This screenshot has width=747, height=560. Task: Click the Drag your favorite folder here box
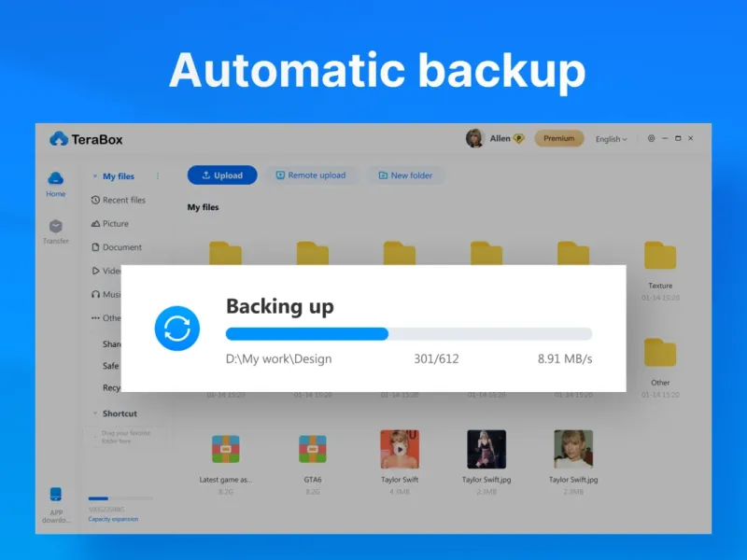click(x=126, y=437)
